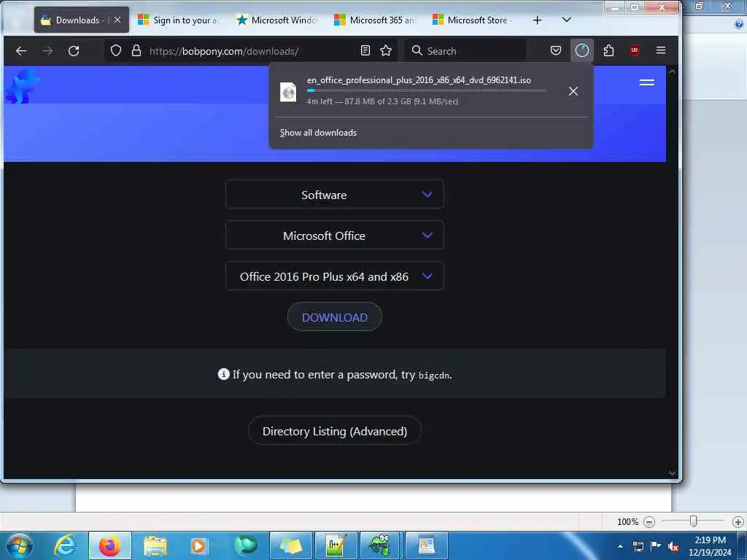Open the extensions puzzle icon
The height and width of the screenshot is (560, 747).
point(608,50)
